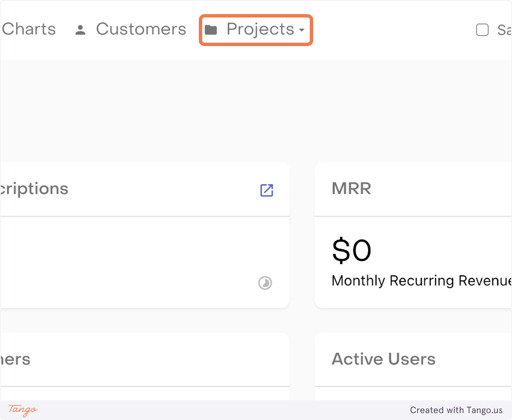512x420 pixels.
Task: Click the pie chart icon in Subscriptions card
Action: tap(265, 283)
